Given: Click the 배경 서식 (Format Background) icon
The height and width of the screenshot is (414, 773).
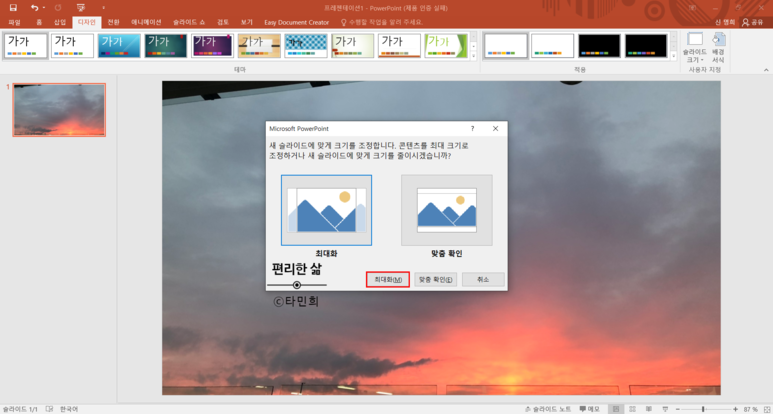Looking at the screenshot, I should click(x=718, y=48).
